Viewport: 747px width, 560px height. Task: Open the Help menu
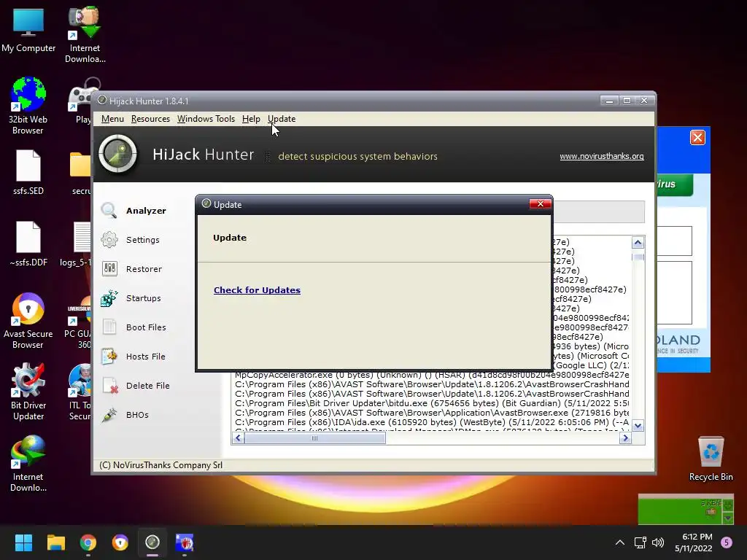pyautogui.click(x=251, y=119)
